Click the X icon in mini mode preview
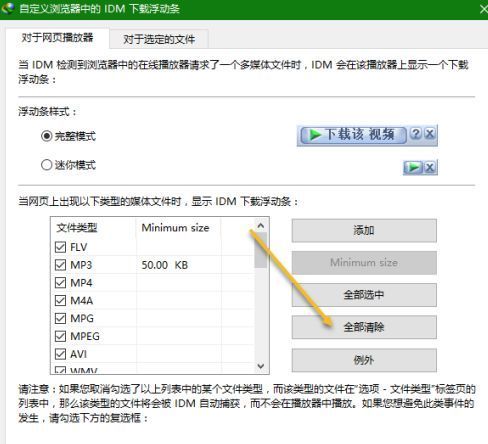488x444 pixels. click(x=430, y=167)
